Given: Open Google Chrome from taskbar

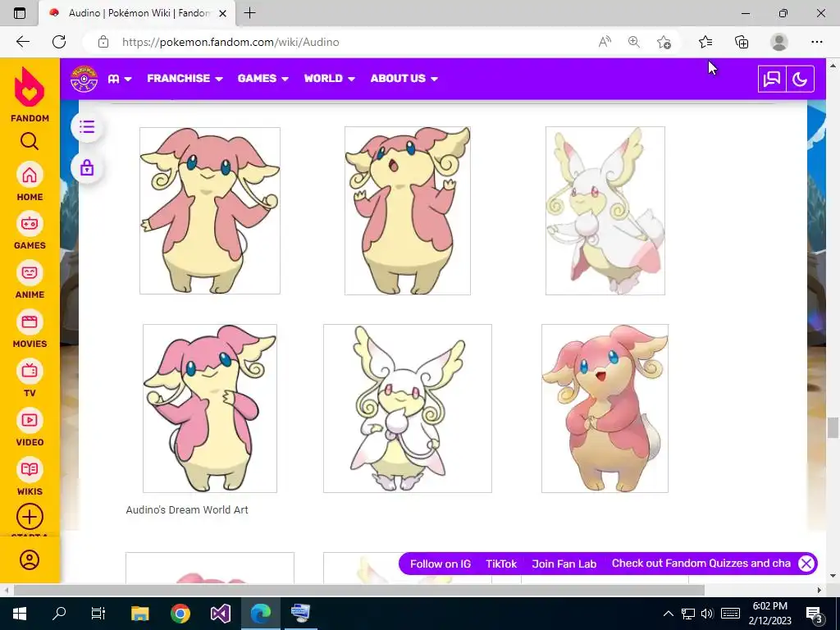Looking at the screenshot, I should [x=180, y=613].
